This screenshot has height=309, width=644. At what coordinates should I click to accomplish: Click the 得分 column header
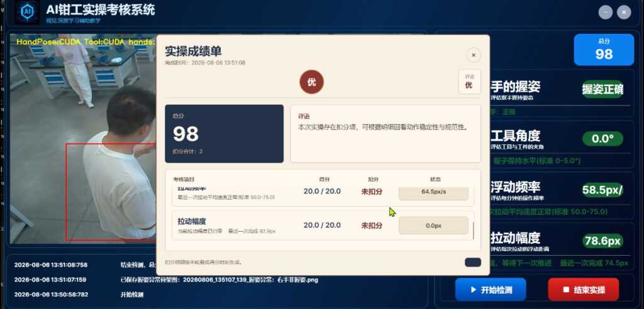325,180
